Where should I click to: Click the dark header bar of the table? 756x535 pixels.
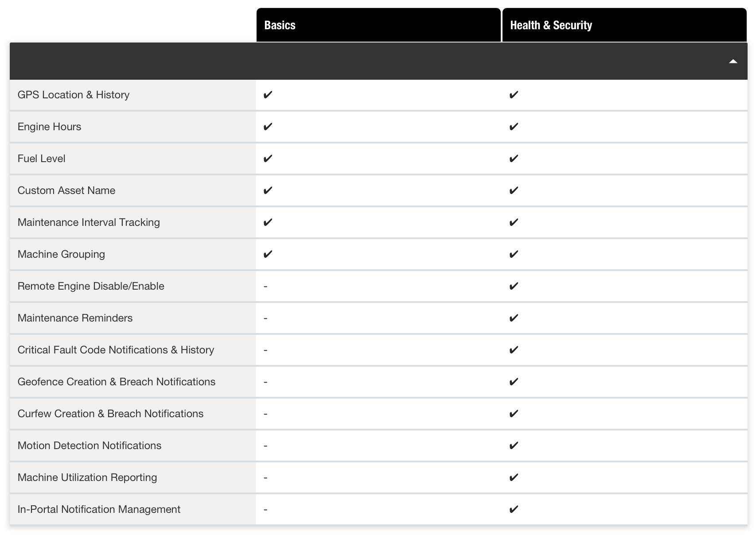click(x=355, y=62)
